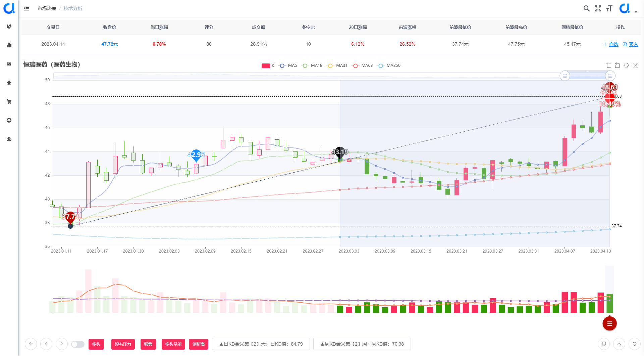Toggle the MA250 legend line
This screenshot has height=356, width=644.
(389, 65)
